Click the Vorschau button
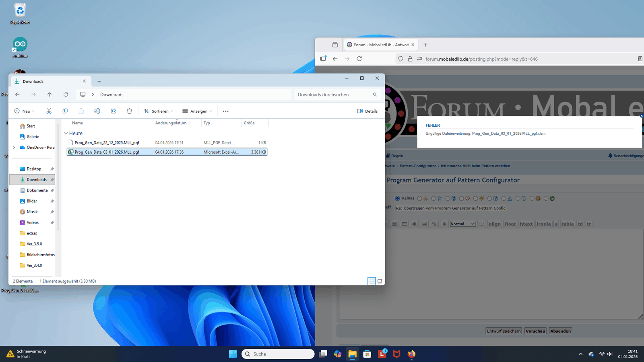Viewport: 644px width, 362px height. (535, 331)
